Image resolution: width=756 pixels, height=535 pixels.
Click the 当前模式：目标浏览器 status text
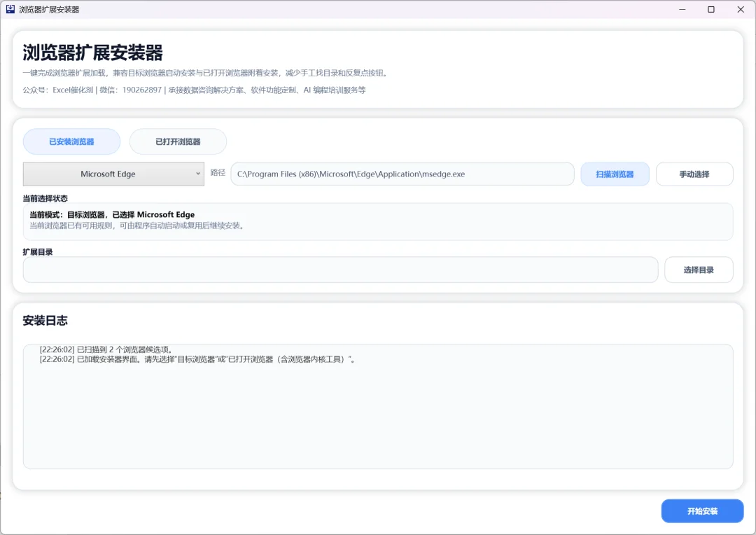coord(112,215)
